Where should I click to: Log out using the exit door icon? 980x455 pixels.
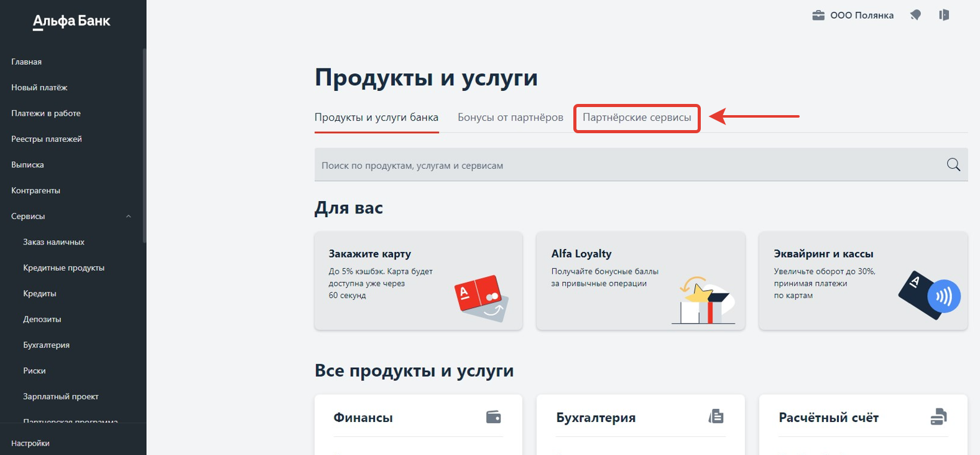click(944, 15)
